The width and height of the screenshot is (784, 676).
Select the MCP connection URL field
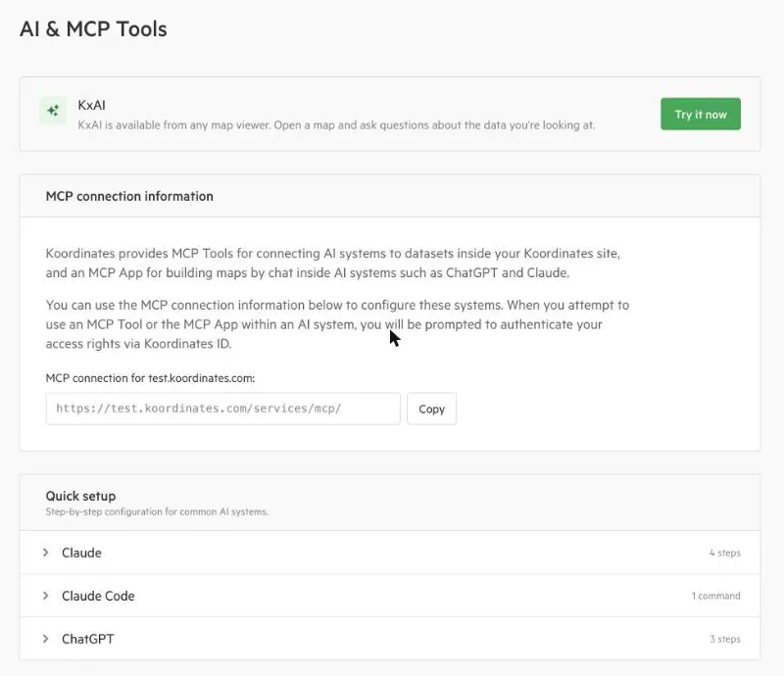click(223, 409)
